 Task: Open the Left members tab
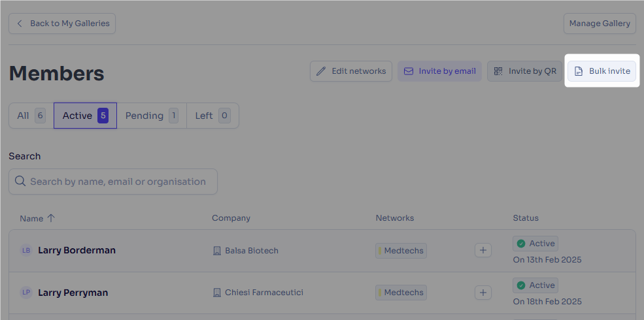(x=212, y=116)
